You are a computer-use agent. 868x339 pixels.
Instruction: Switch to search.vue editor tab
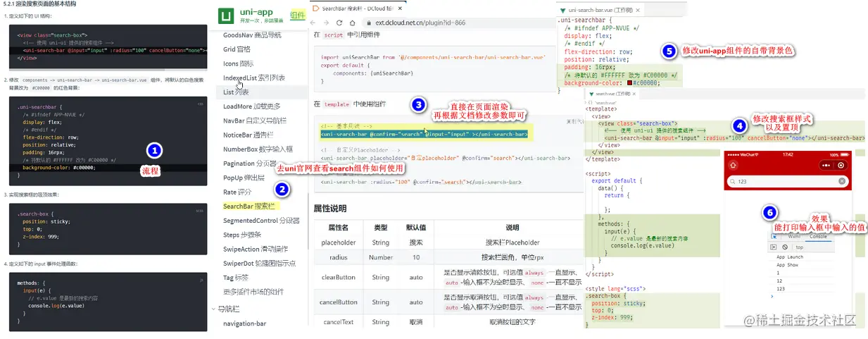tap(612, 93)
